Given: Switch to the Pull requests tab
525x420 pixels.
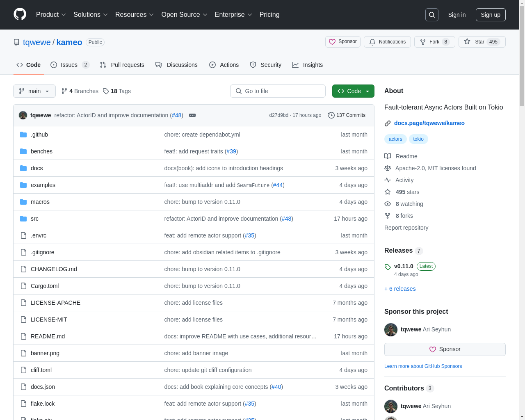Looking at the screenshot, I should (122, 65).
